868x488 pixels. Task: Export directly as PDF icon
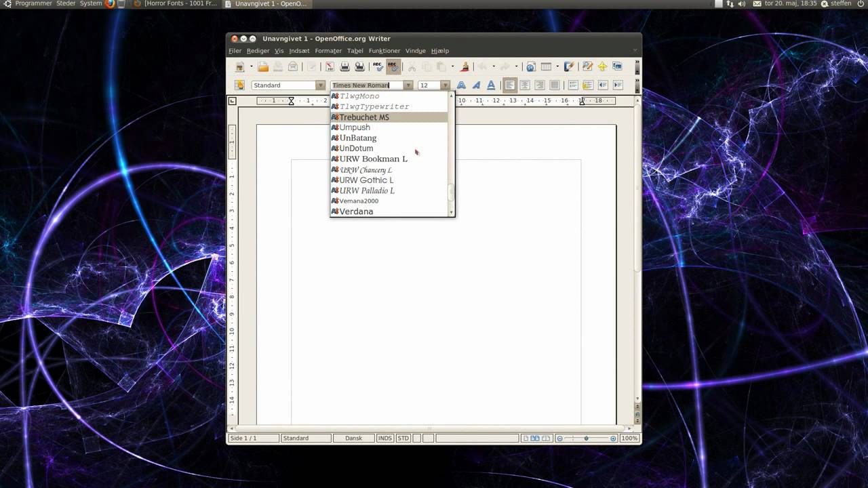pos(330,66)
